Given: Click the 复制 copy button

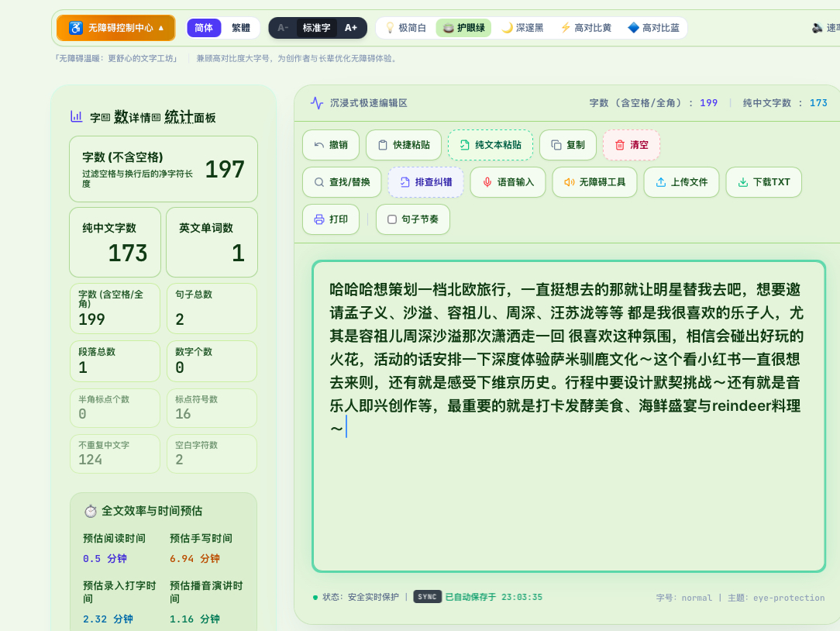Looking at the screenshot, I should click(568, 145).
